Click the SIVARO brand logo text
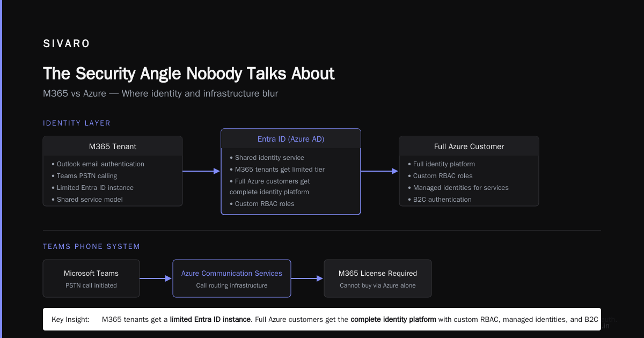This screenshot has height=338, width=644. pyautogui.click(x=67, y=44)
